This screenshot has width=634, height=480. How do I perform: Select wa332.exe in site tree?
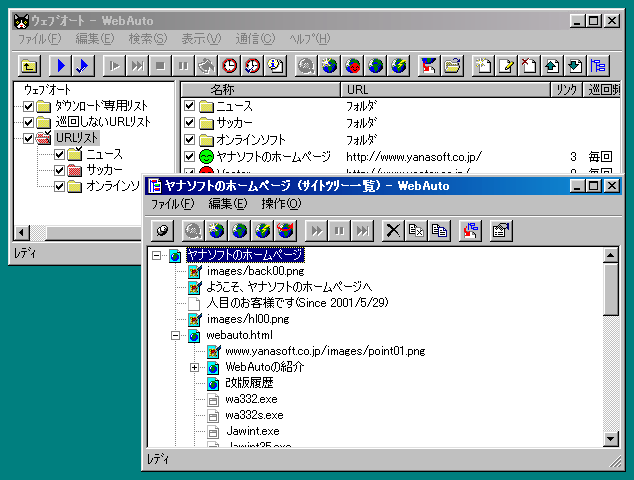click(x=251, y=399)
